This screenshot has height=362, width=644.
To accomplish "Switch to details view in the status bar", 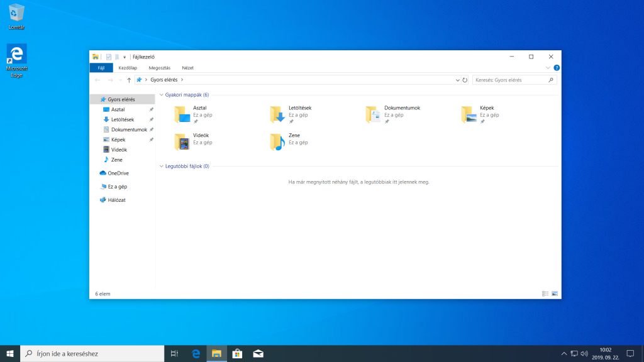I will point(545,294).
